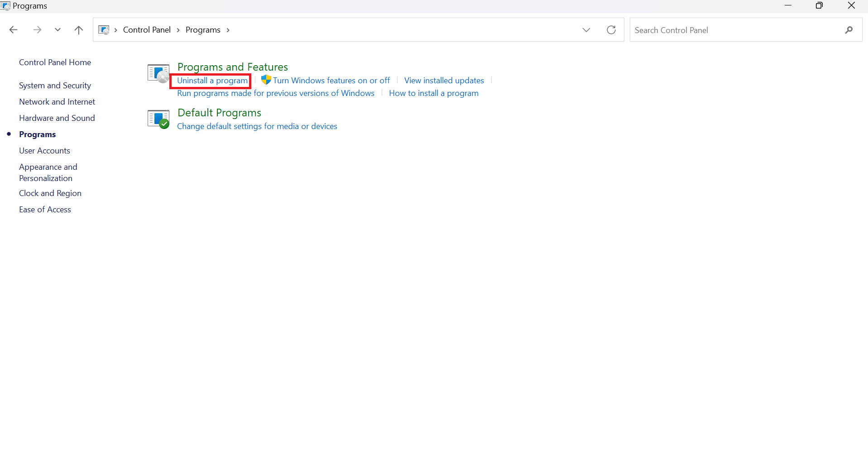Click the Programs and Features icon

(x=158, y=73)
